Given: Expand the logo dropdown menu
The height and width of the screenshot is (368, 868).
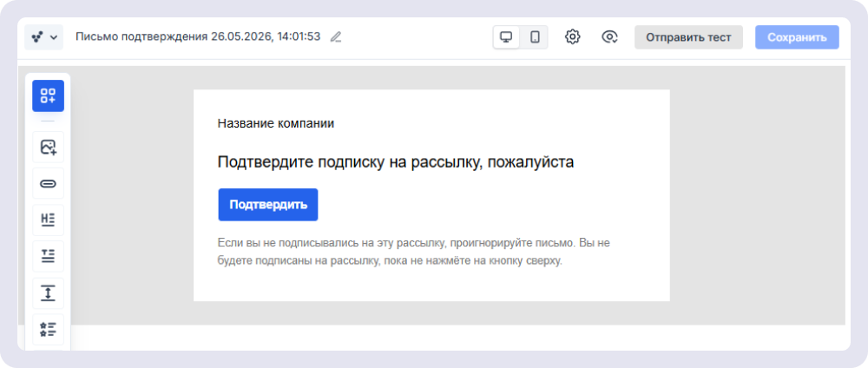Looking at the screenshot, I should pyautogui.click(x=43, y=37).
